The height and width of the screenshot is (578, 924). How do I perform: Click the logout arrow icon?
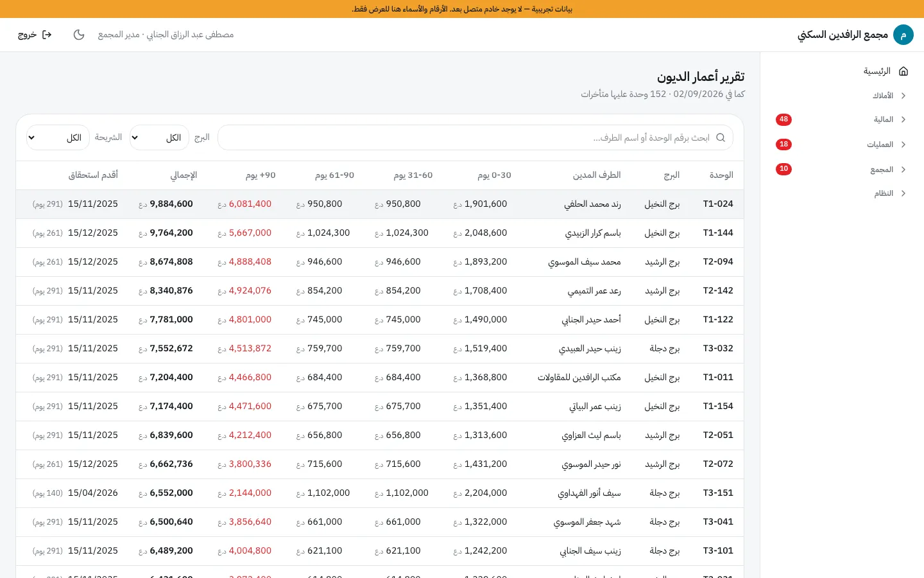coord(47,35)
